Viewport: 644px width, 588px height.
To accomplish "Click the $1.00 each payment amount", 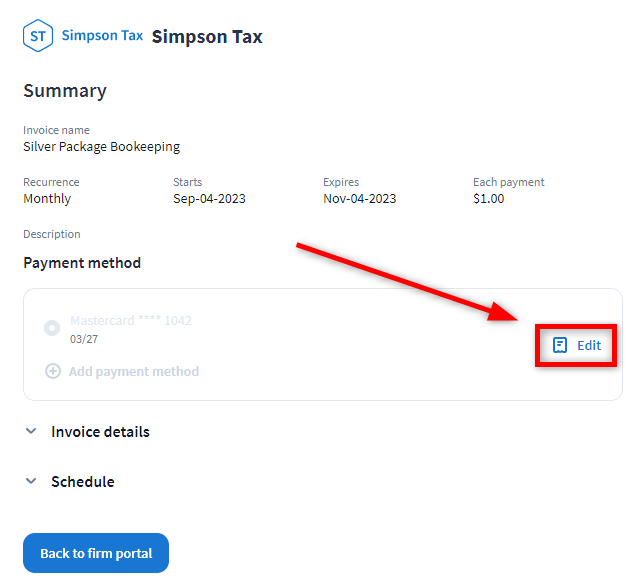I will click(489, 198).
